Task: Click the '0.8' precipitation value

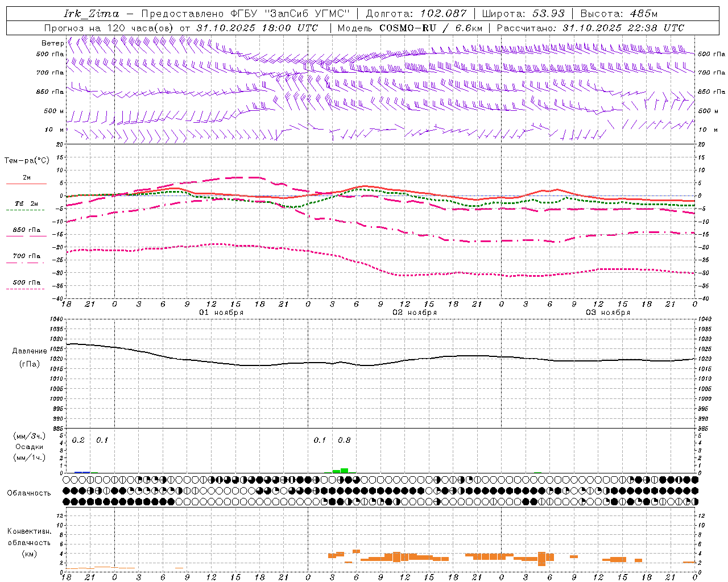Action: [344, 440]
